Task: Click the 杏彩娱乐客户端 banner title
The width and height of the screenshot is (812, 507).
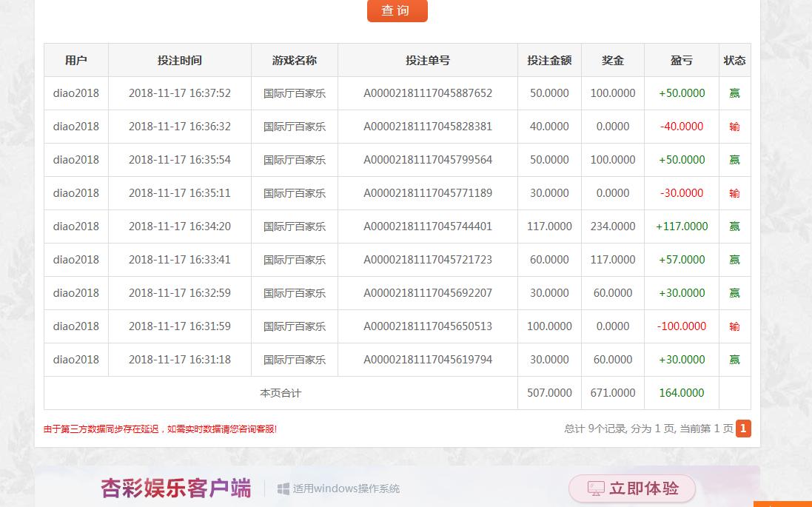Action: click(175, 488)
